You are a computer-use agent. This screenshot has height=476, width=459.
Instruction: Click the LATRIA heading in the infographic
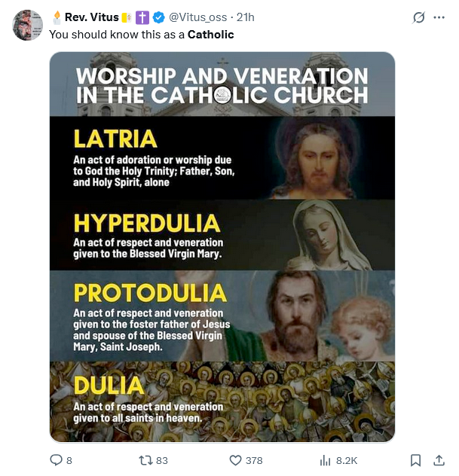click(115, 139)
